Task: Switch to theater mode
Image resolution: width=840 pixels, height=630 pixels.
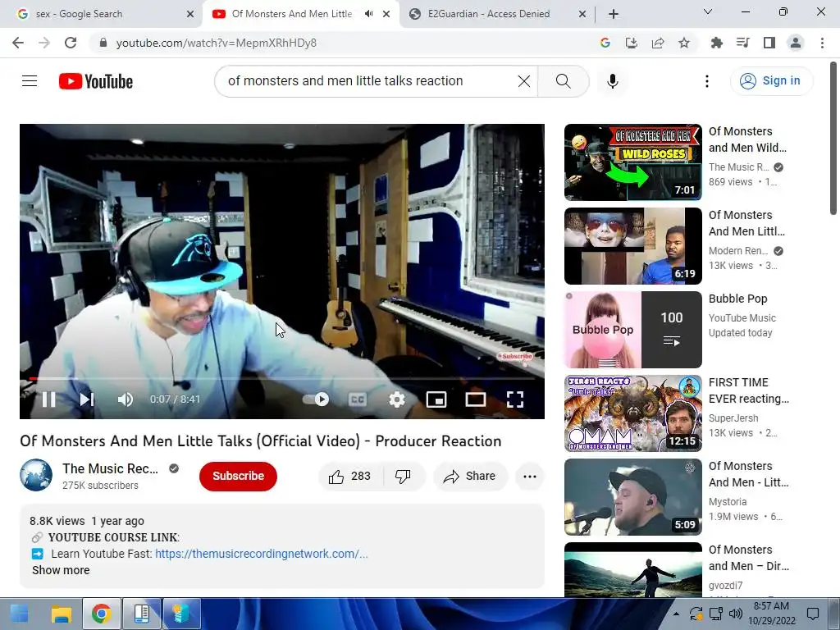Action: click(x=475, y=399)
